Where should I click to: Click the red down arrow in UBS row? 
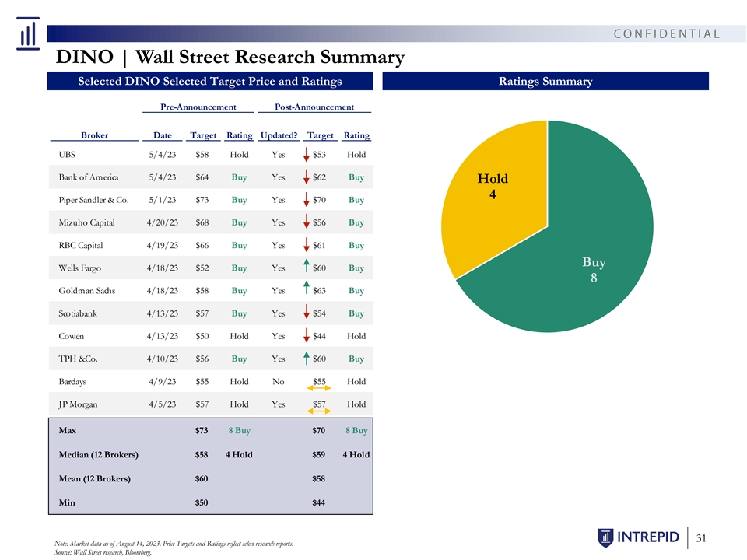(307, 154)
